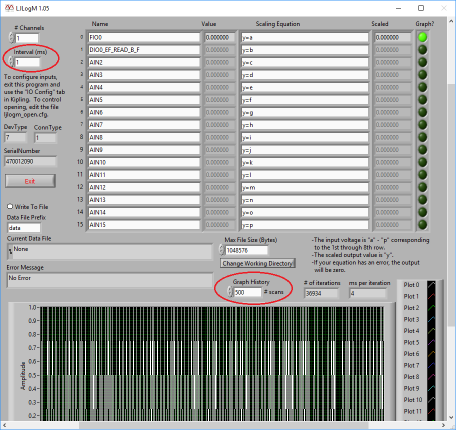Screen dimensions: 456x430
Task: Click the Exit button
Action: coord(30,181)
